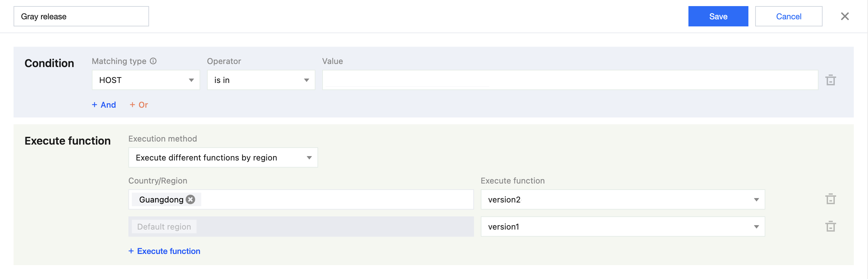Expand the 'is in' operator dropdown

261,80
